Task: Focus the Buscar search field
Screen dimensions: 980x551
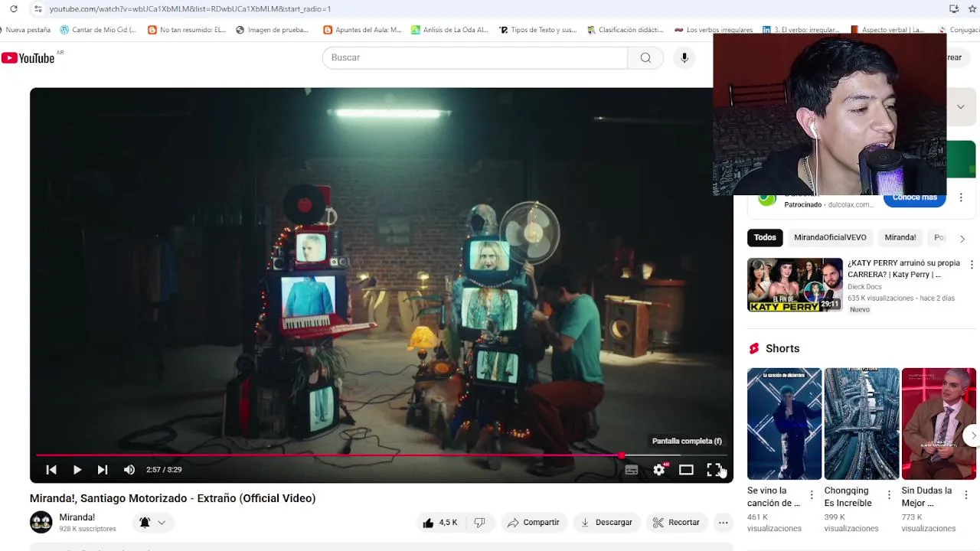Action: 475,57
